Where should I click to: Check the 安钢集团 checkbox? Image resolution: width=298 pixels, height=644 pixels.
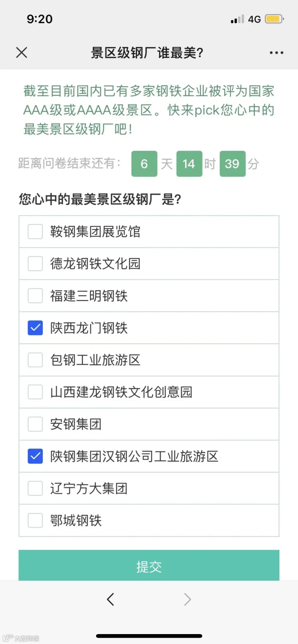(x=35, y=424)
